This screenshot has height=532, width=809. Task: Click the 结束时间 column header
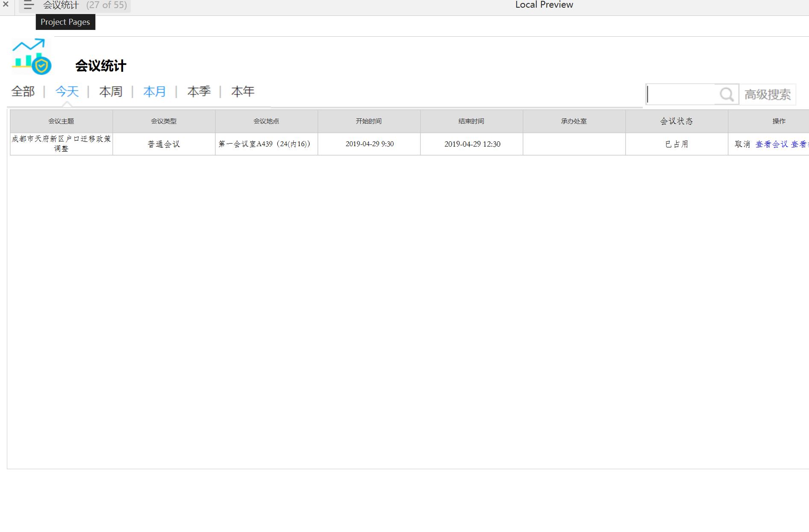pyautogui.click(x=471, y=121)
